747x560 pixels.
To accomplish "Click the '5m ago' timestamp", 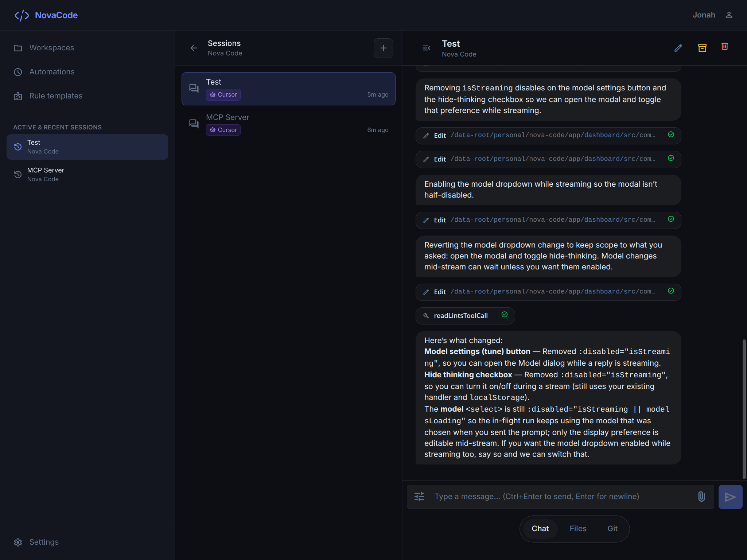I will click(x=378, y=94).
